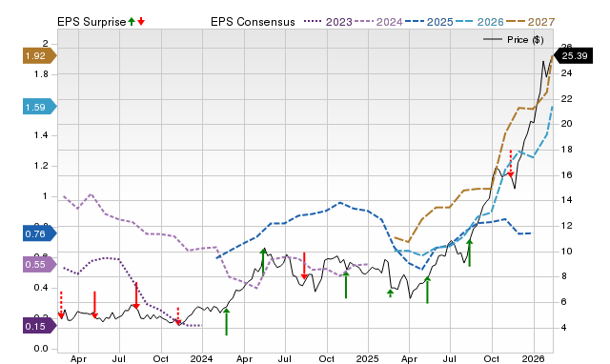Click the black 25.39 price tag
Viewport: 610px width, 364px height.
[573, 55]
